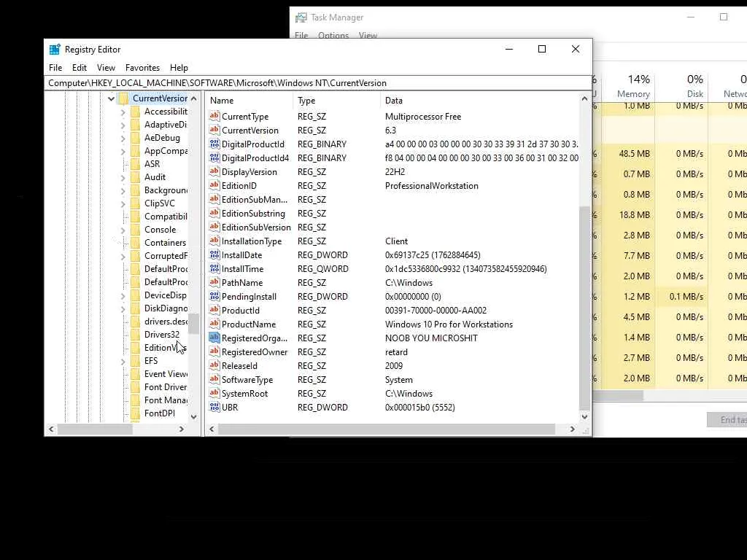Viewport: 747px width, 560px height.
Task: Click the End task button in Task Manager
Action: [x=727, y=419]
